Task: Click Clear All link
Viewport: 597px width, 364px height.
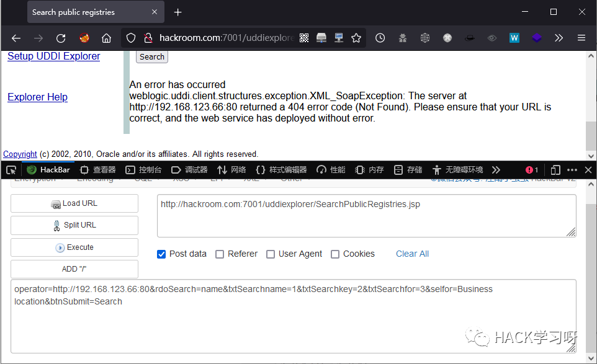Action: pyautogui.click(x=412, y=254)
